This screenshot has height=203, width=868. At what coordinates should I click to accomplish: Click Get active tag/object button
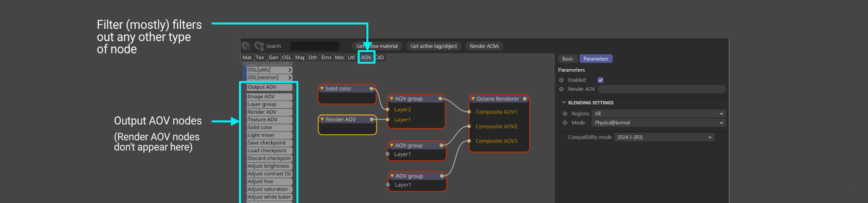coord(433,46)
